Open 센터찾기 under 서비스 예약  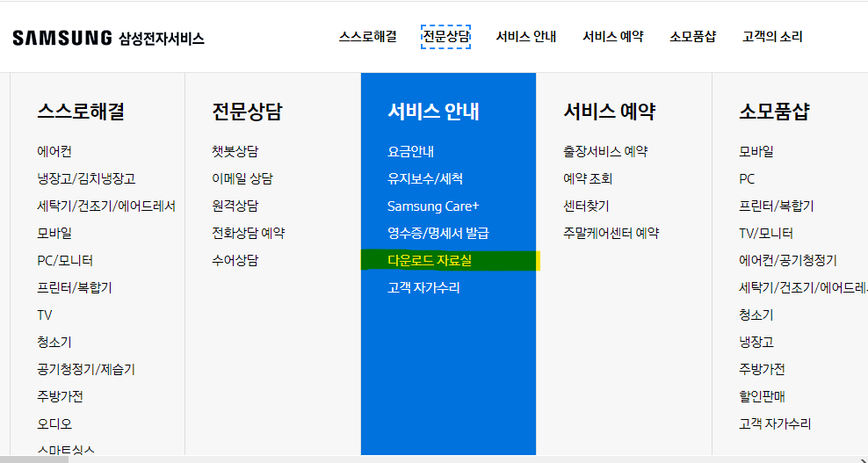coord(586,206)
